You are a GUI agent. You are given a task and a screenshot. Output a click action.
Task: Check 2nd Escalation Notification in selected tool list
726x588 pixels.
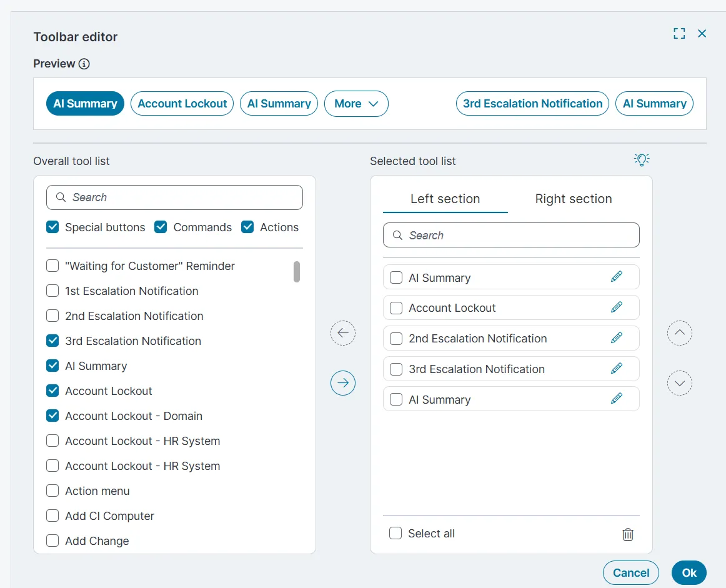point(396,339)
